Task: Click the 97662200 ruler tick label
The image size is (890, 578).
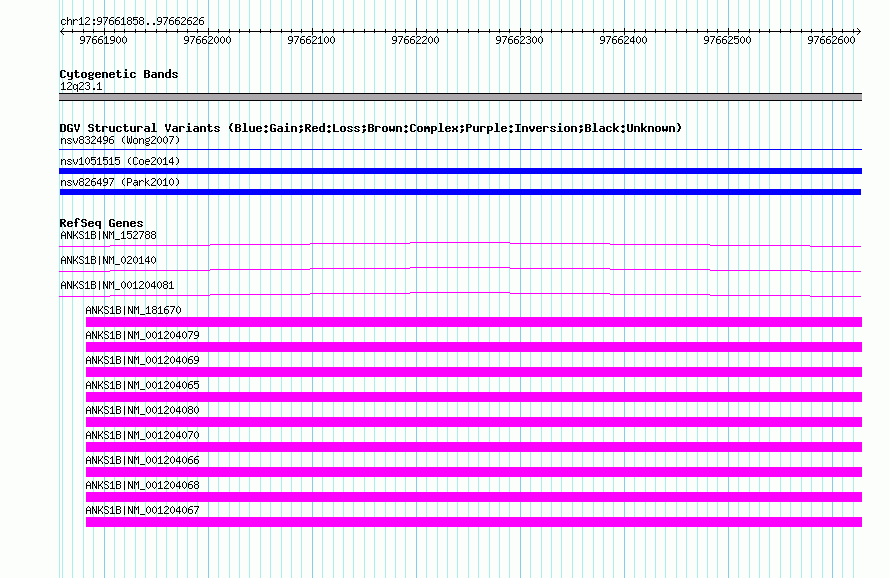Action: [x=415, y=40]
